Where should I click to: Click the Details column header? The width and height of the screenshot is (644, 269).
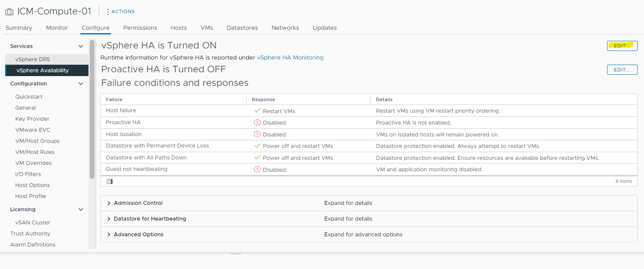tap(384, 99)
